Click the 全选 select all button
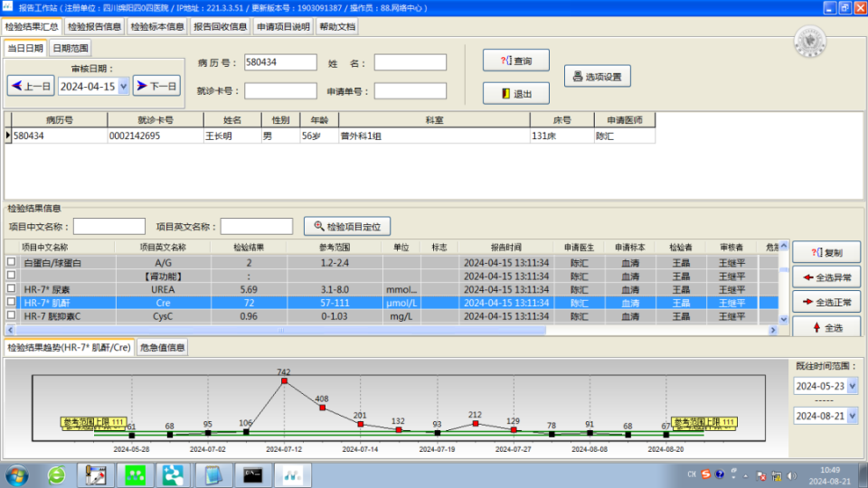Image resolution: width=868 pixels, height=488 pixels. (x=826, y=327)
